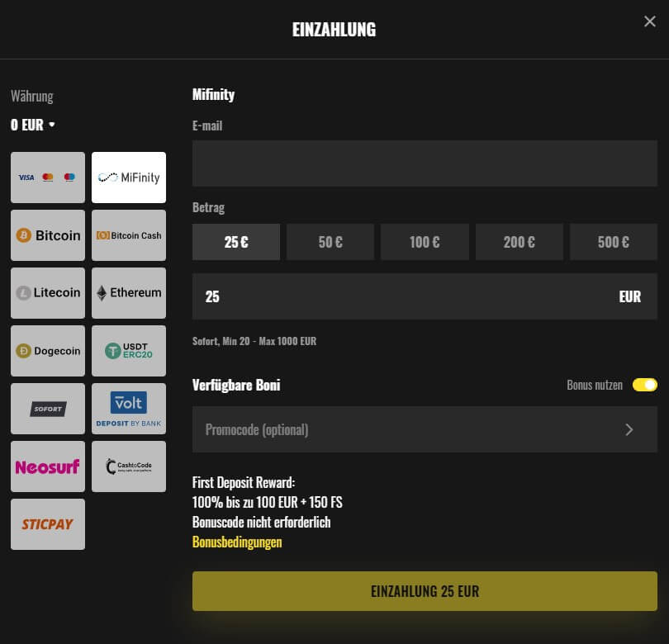Viewport: 669px width, 644px height.
Task: Open the Bonusbedingungen link
Action: point(237,542)
